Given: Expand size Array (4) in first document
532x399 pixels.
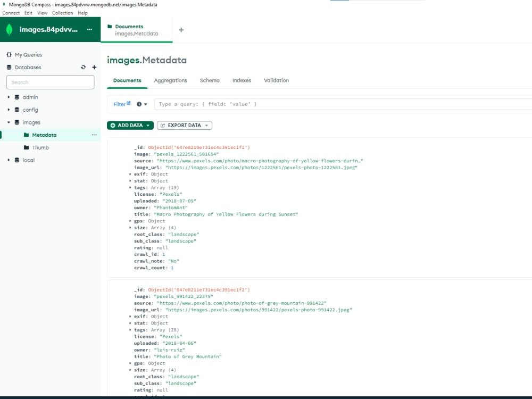Looking at the screenshot, I should (x=130, y=228).
